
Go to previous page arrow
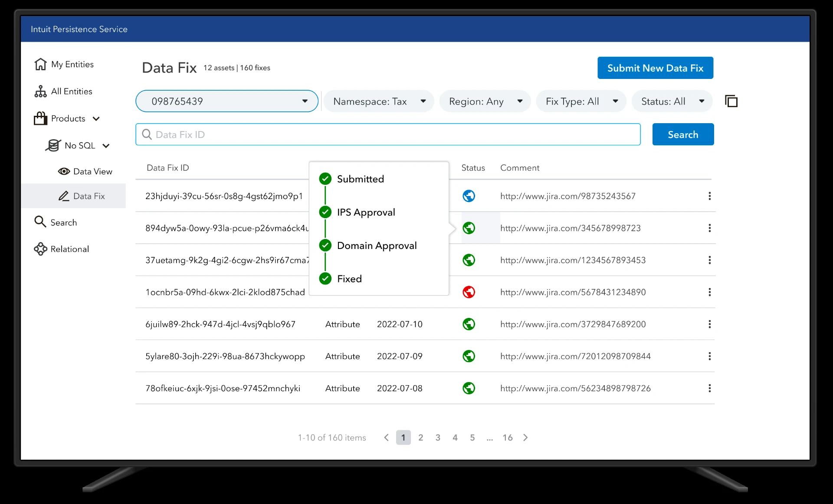(x=386, y=438)
